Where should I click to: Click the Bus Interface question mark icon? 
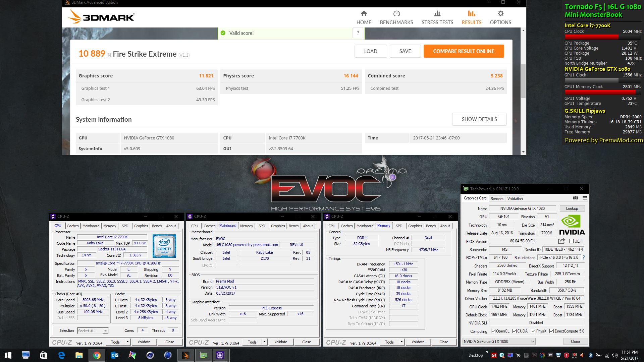click(x=584, y=257)
